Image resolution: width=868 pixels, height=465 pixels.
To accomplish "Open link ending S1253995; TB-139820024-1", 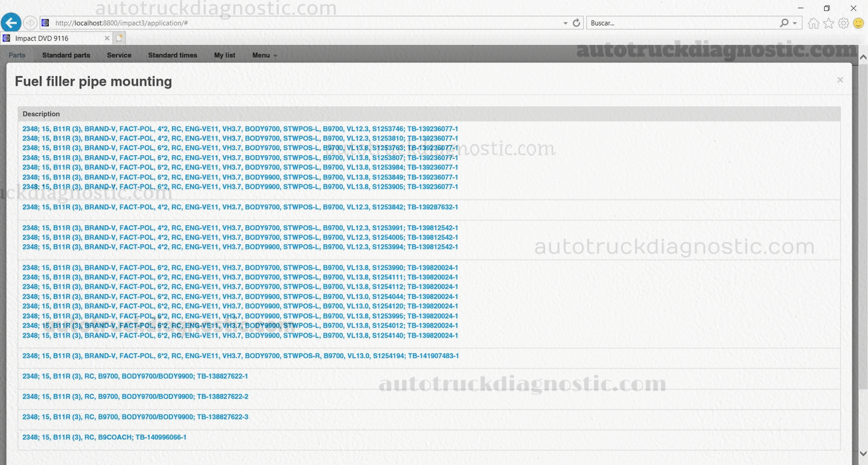I will (240, 316).
